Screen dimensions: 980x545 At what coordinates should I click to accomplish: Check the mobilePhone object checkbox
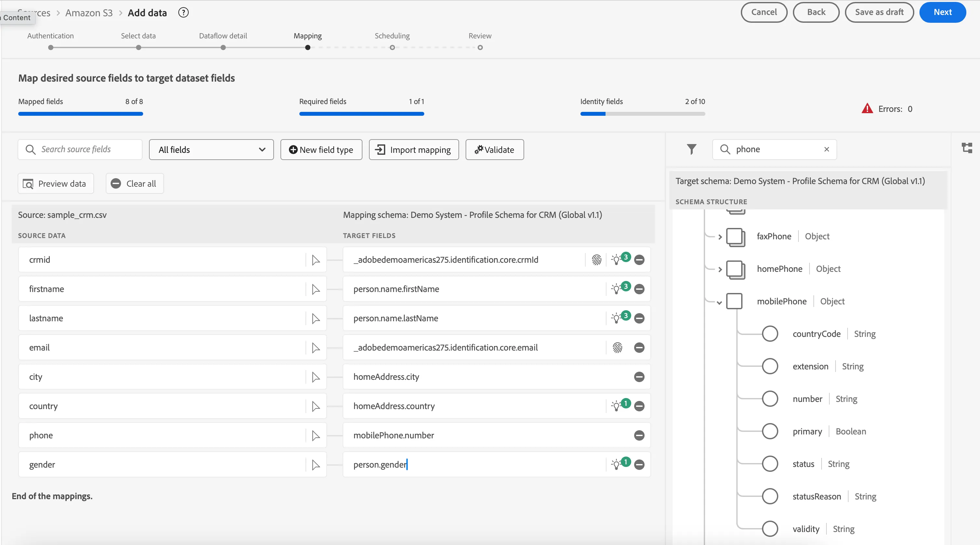point(734,301)
